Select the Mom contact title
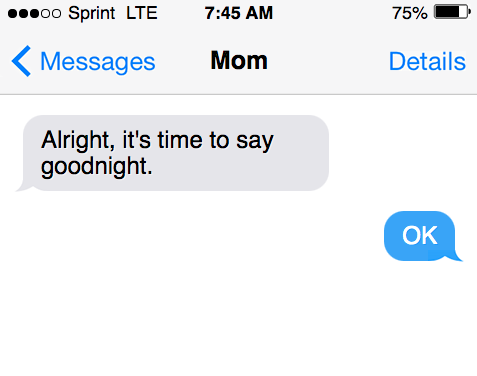This screenshot has width=477, height=376. [x=239, y=60]
